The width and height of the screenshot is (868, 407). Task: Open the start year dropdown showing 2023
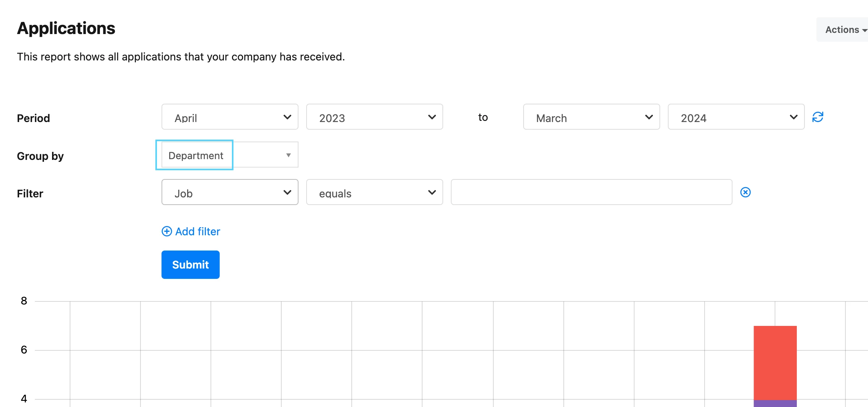click(374, 117)
